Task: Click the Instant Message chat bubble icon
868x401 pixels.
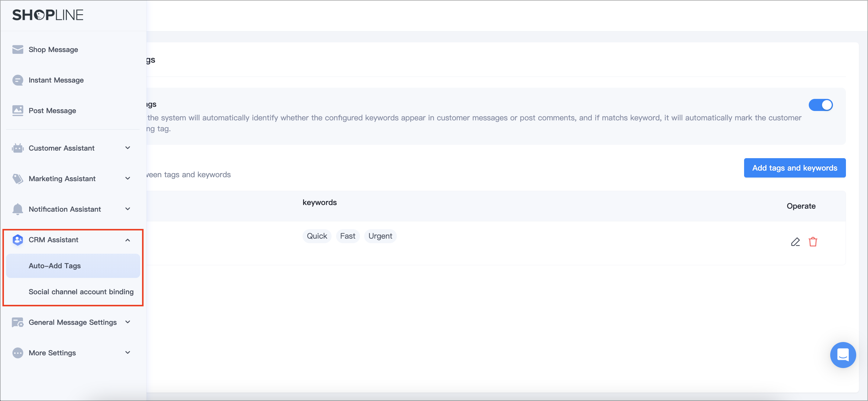Action: (18, 80)
